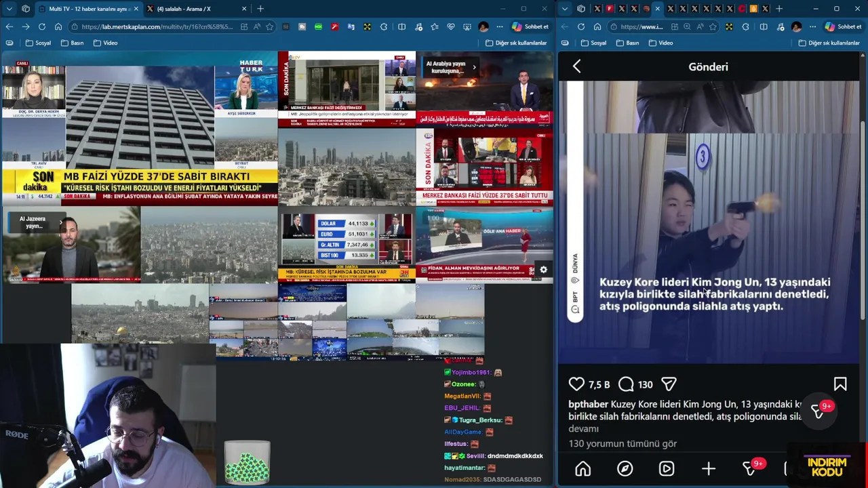Refresh the Multi TV browser page

(42, 26)
